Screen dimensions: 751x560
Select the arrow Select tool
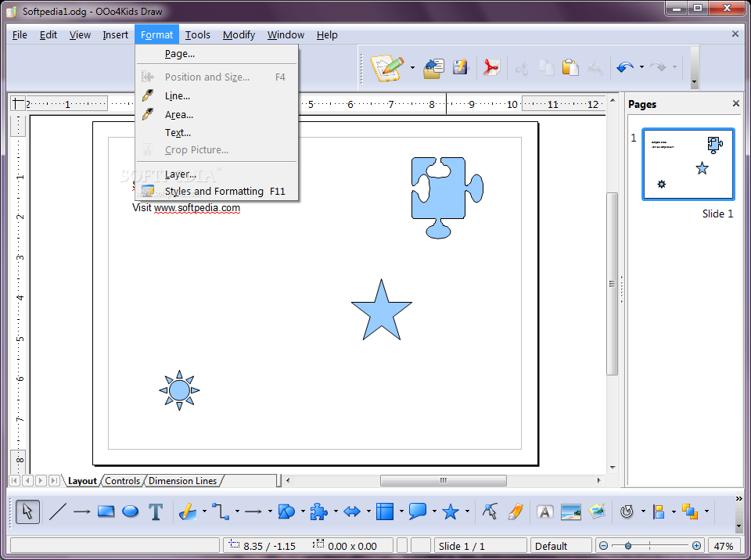pos(27,512)
